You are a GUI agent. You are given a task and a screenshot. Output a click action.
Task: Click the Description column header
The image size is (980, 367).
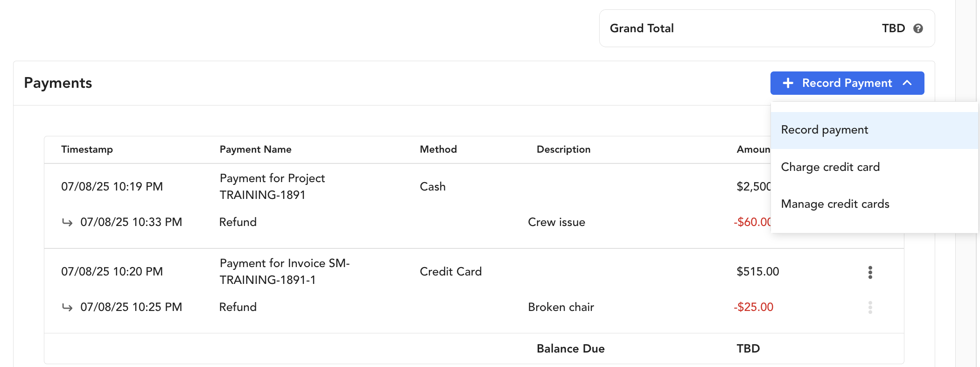(x=563, y=149)
